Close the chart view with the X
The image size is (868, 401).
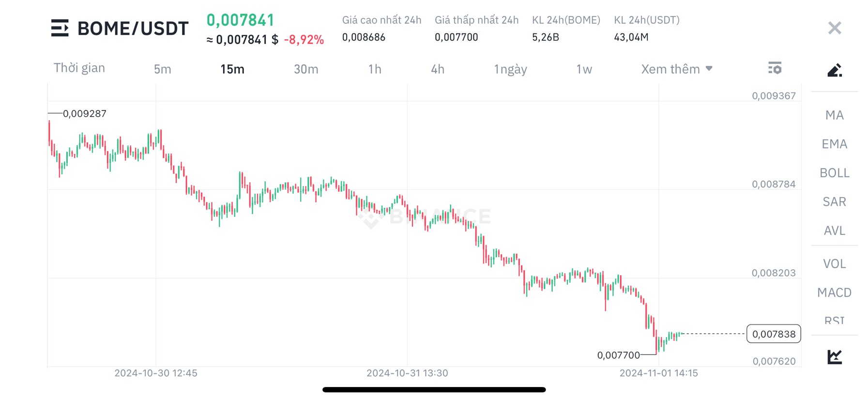834,28
